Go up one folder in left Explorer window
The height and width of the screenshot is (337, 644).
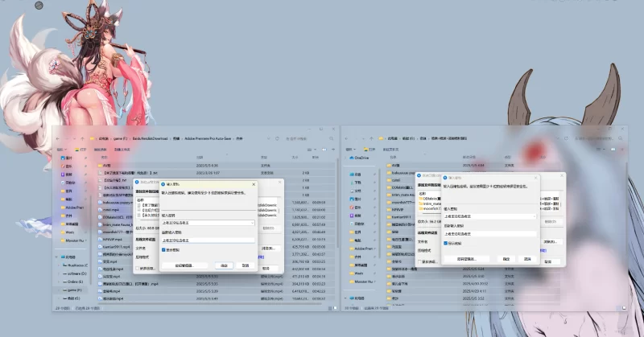[83, 138]
